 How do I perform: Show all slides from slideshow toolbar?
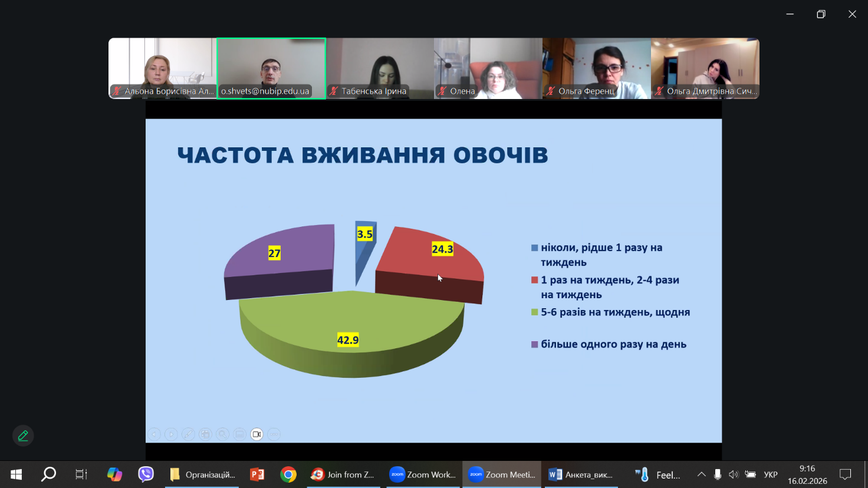tap(205, 434)
